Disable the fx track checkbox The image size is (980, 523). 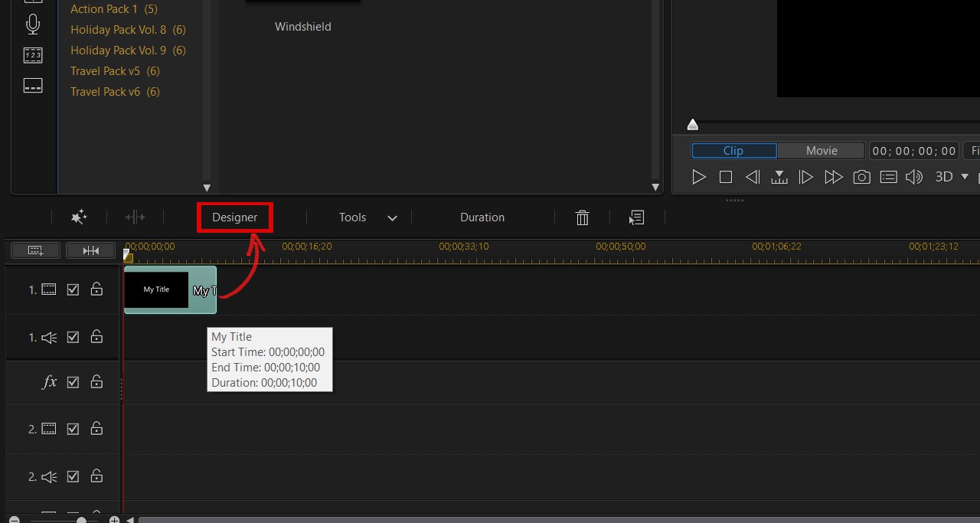(73, 381)
